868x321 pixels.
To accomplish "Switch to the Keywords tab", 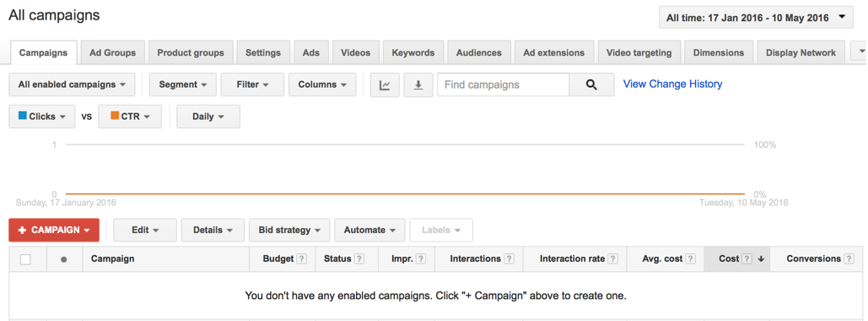I will (x=413, y=52).
